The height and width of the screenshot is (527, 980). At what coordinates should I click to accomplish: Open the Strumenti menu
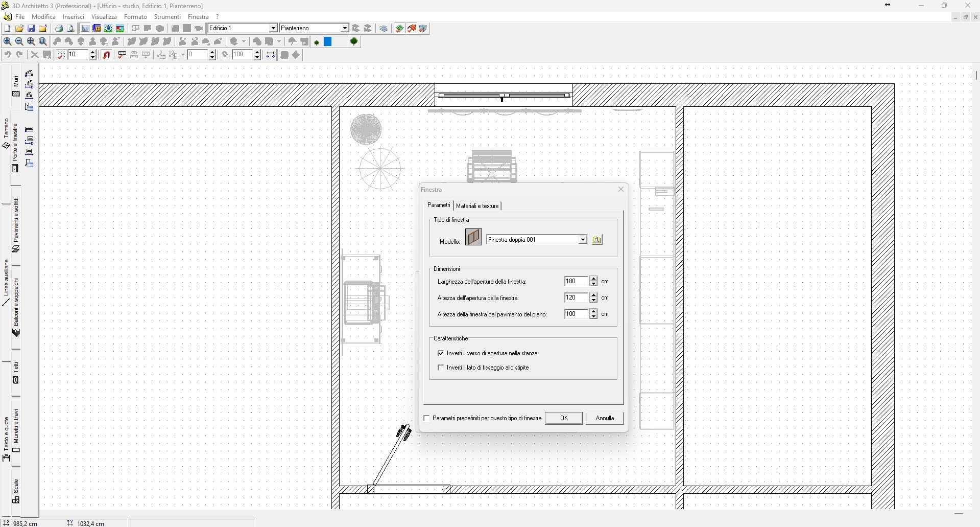168,17
